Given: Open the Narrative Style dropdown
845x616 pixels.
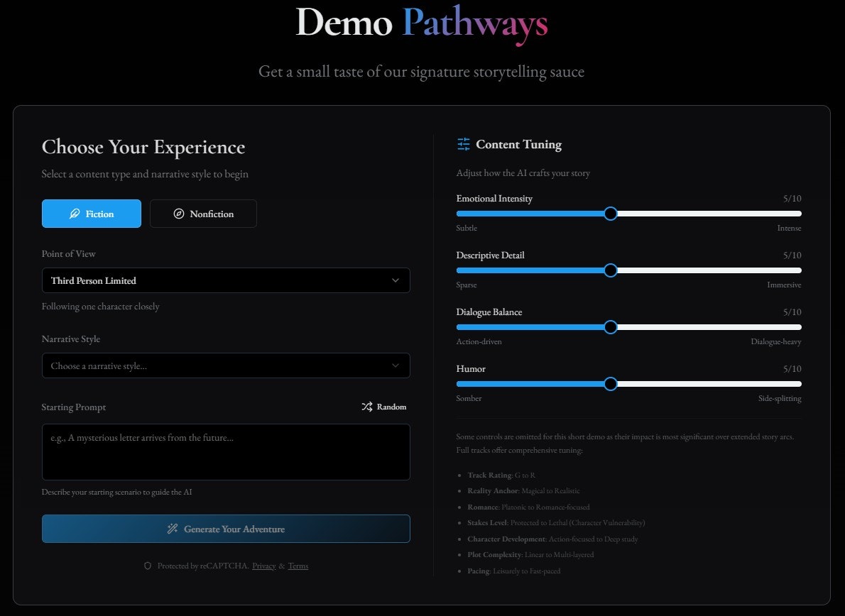Looking at the screenshot, I should 226,365.
